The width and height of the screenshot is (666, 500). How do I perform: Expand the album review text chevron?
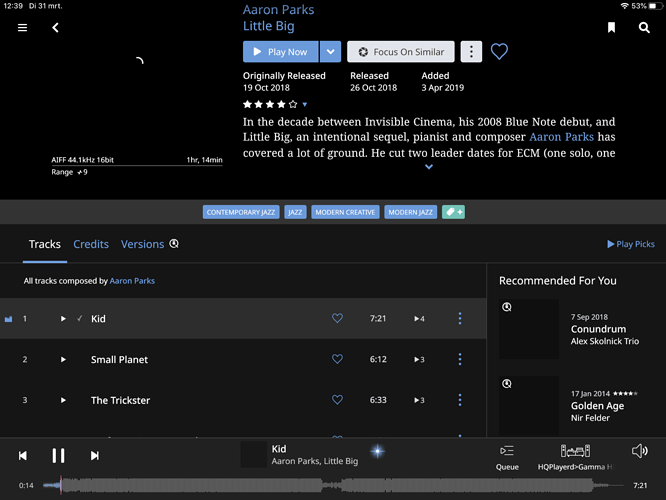click(429, 167)
